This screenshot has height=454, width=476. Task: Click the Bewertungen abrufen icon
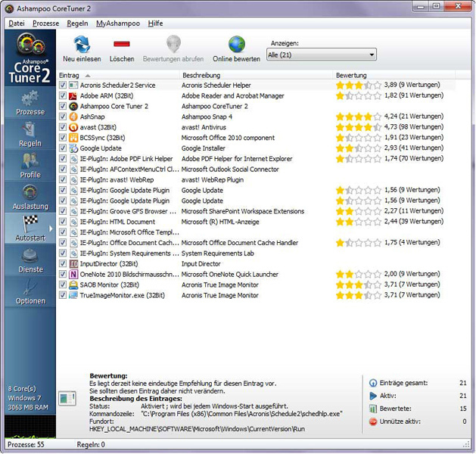tap(173, 44)
